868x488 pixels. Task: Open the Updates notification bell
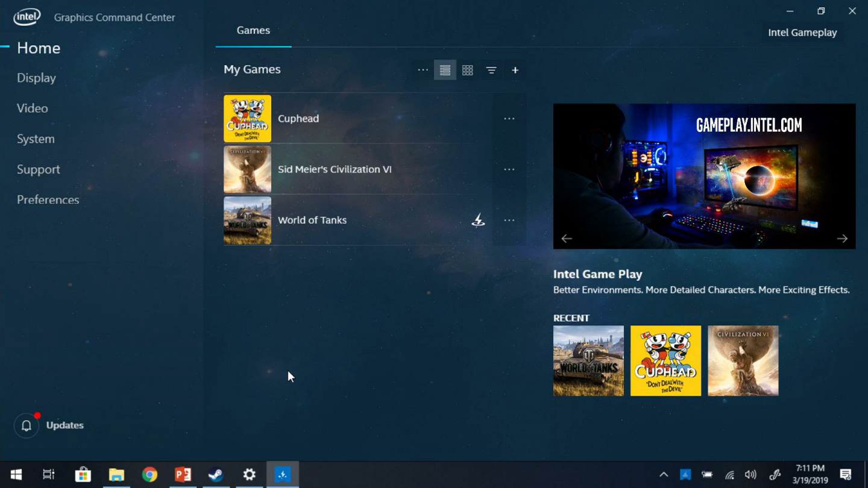click(x=27, y=425)
